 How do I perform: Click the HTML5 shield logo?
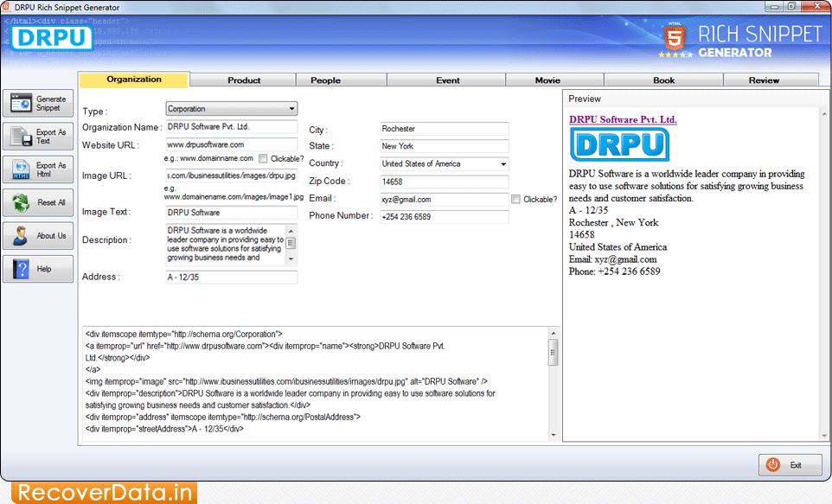[x=675, y=38]
